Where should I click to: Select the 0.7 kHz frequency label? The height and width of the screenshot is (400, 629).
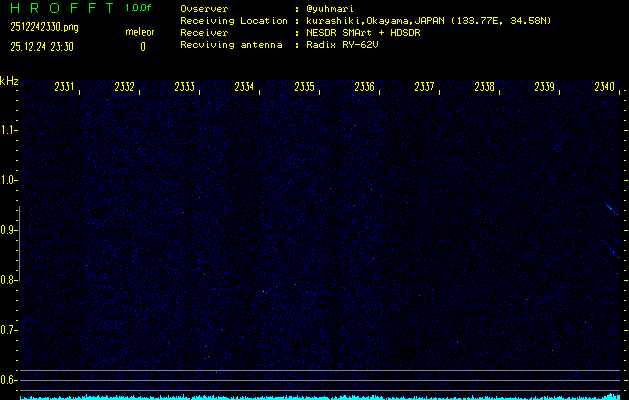[9, 330]
